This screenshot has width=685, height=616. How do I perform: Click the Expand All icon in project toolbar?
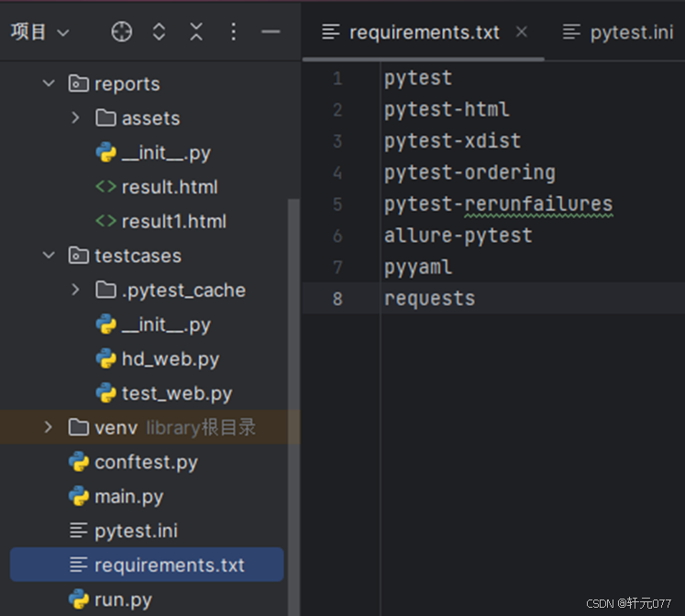click(x=159, y=32)
